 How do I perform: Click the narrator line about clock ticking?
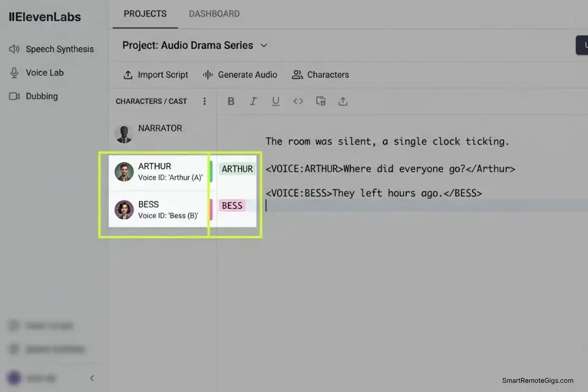click(387, 141)
